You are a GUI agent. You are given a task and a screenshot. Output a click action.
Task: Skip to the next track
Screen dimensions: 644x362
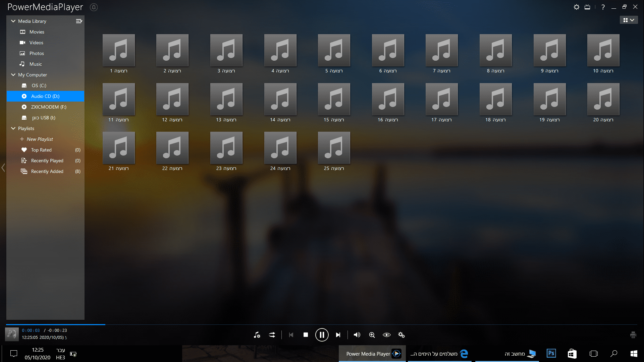[x=338, y=335]
